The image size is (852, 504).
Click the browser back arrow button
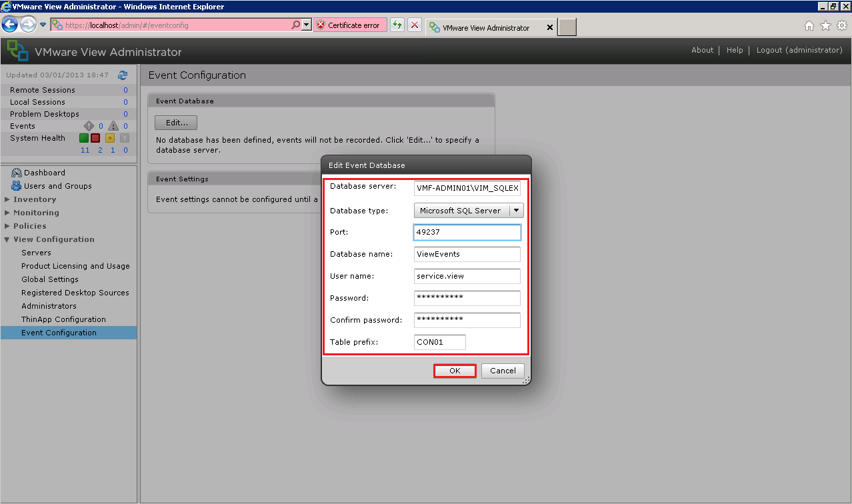click(x=10, y=25)
